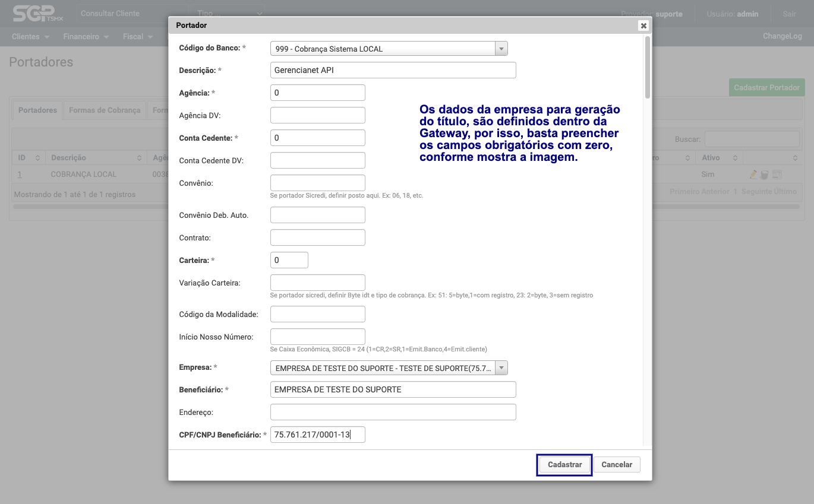Image resolution: width=814 pixels, height=504 pixels.
Task: Expand the Fiscal menu
Action: point(138,36)
